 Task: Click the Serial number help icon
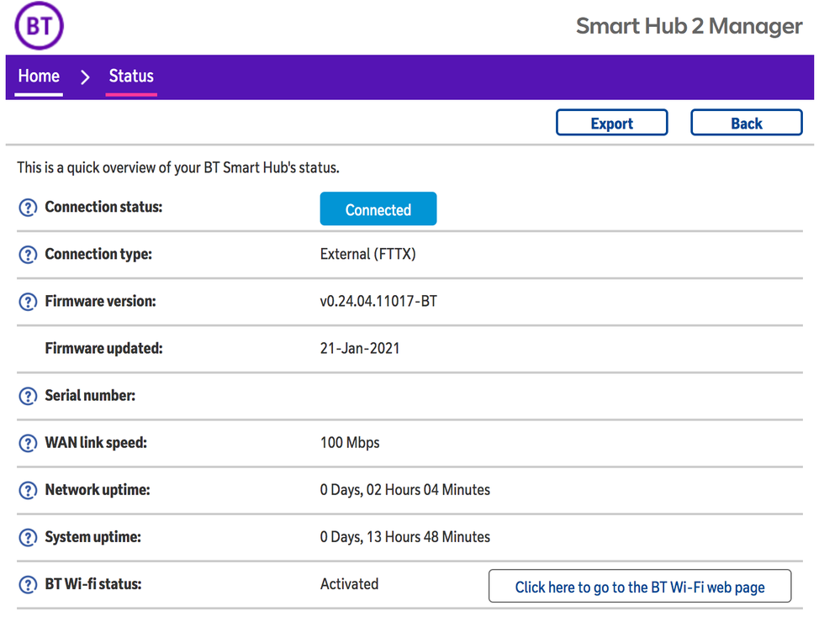click(x=28, y=396)
